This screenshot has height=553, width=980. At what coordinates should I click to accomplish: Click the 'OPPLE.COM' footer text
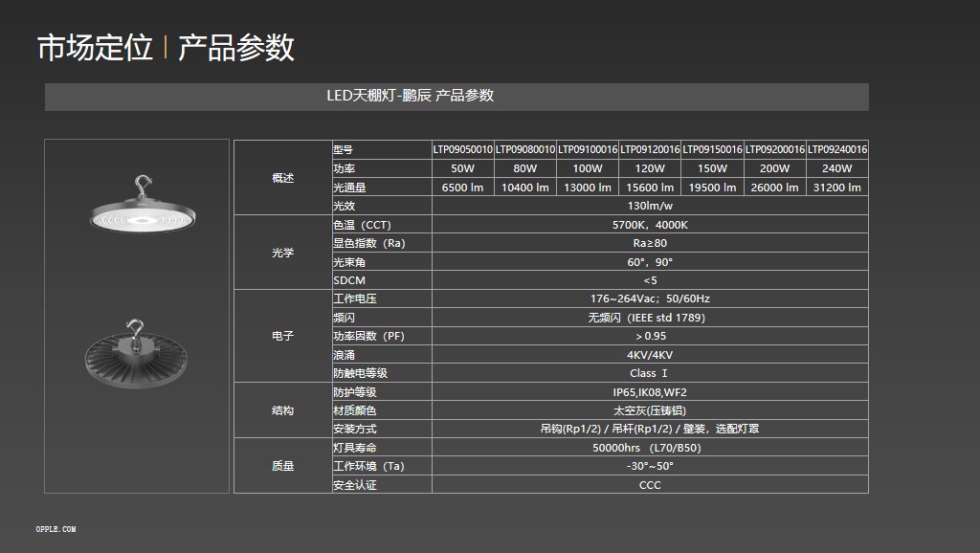pos(56,529)
